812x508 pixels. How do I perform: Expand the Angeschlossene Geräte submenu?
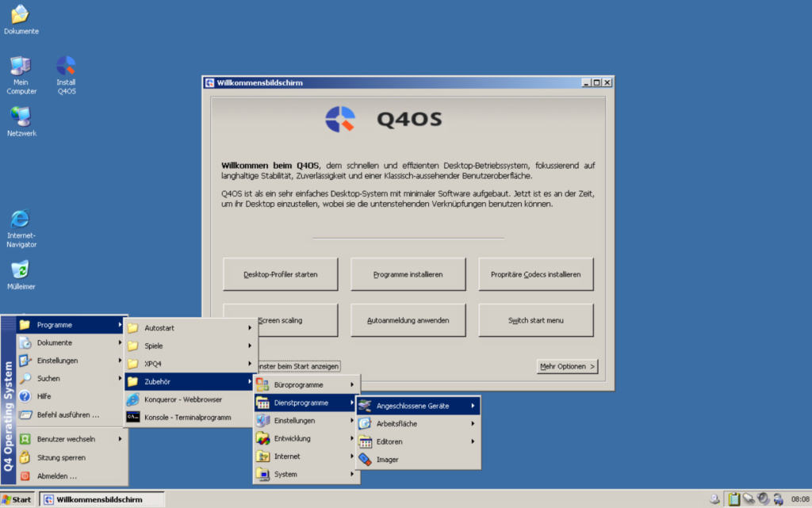pyautogui.click(x=412, y=405)
